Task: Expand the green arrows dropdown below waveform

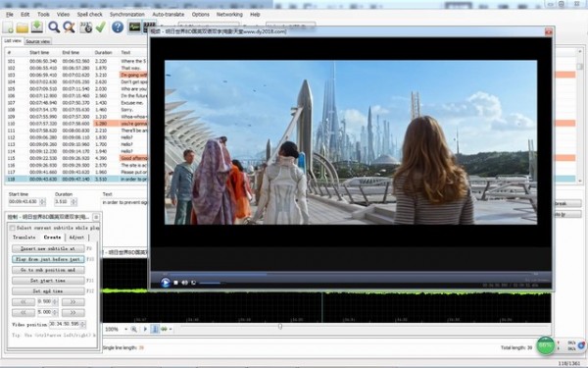Action: point(171,330)
